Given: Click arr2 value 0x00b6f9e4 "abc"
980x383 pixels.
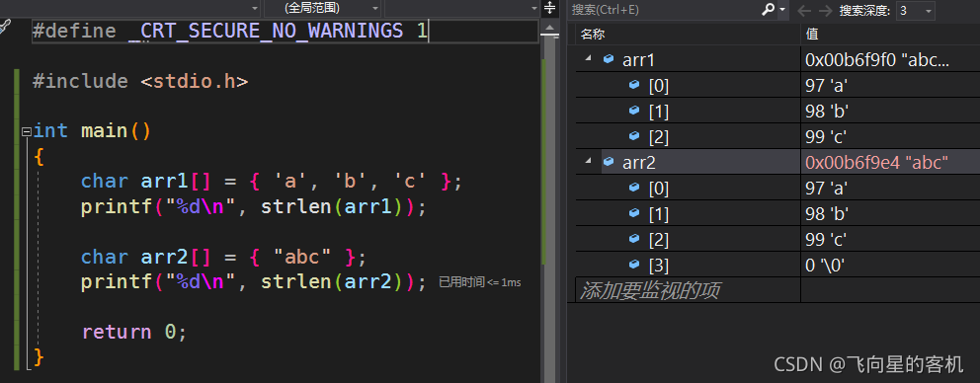Looking at the screenshot, I should pos(877,163).
